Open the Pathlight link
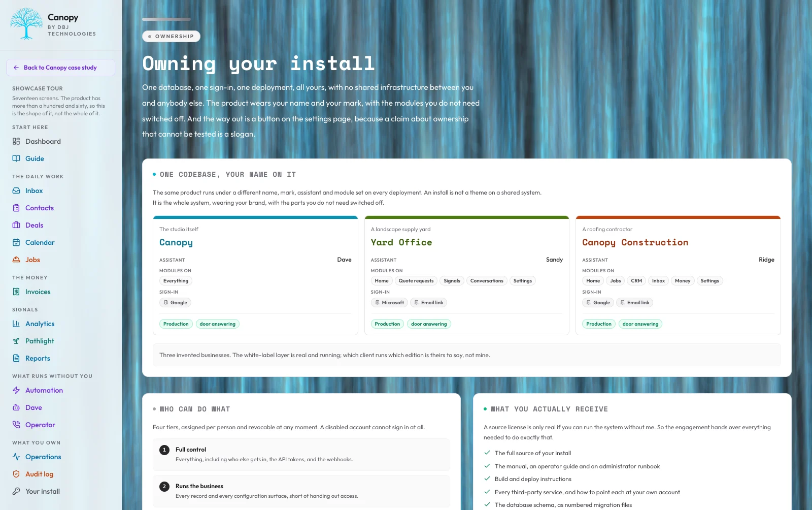This screenshot has height=510, width=812. 61,341
